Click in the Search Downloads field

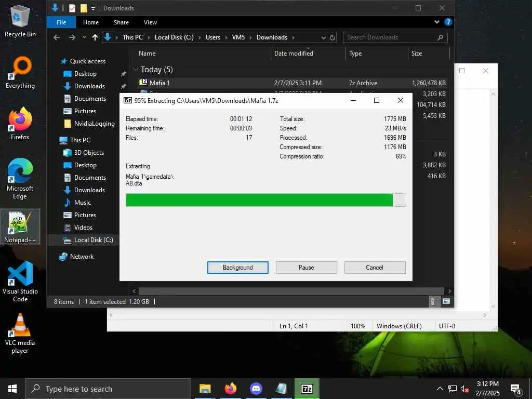395,37
